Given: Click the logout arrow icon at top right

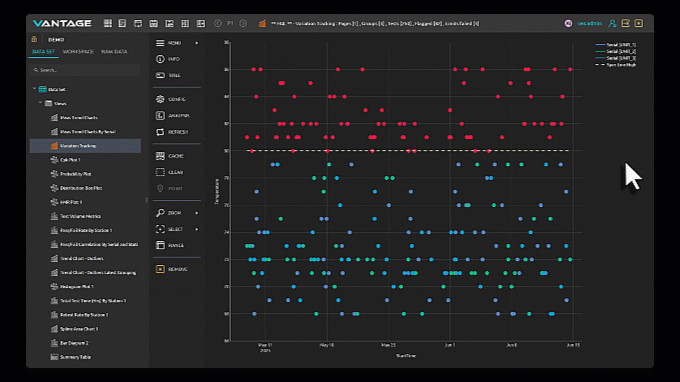Looking at the screenshot, I should pos(625,23).
